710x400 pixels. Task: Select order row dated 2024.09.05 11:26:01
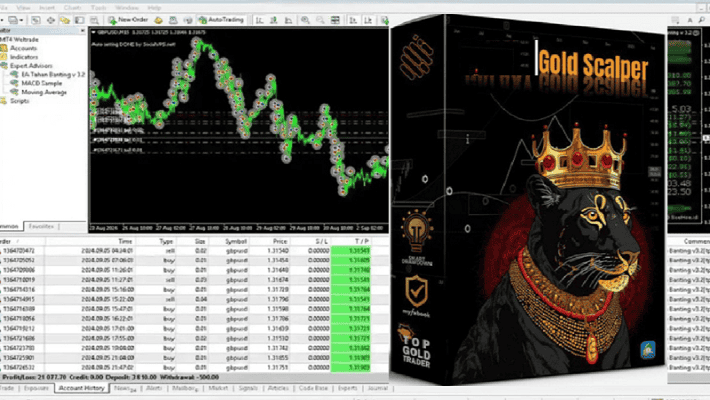tap(194, 270)
